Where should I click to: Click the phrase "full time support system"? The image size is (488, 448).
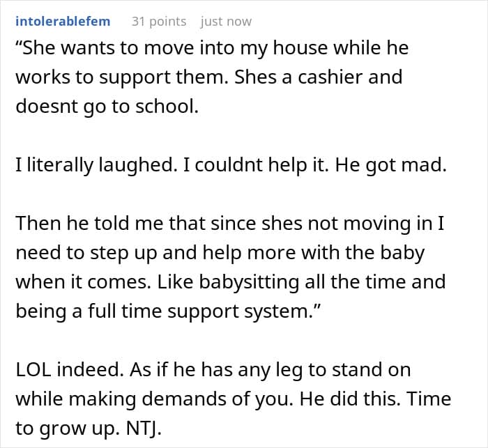coord(208,309)
